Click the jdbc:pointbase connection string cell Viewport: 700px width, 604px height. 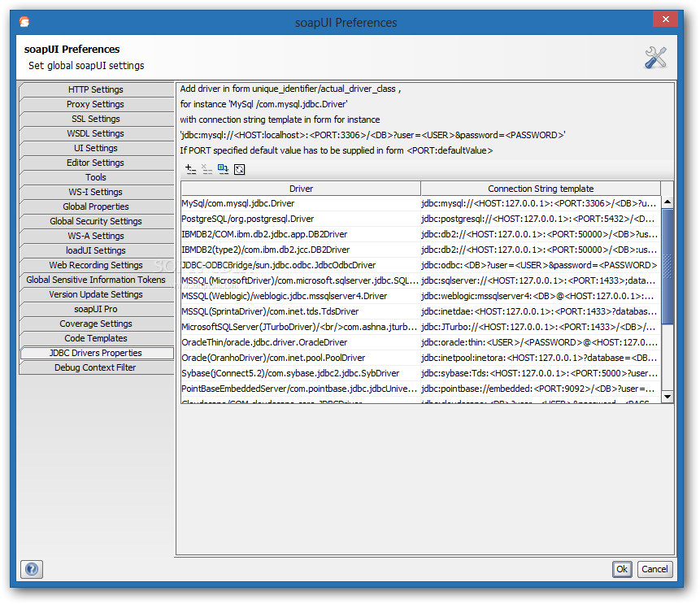click(541, 389)
